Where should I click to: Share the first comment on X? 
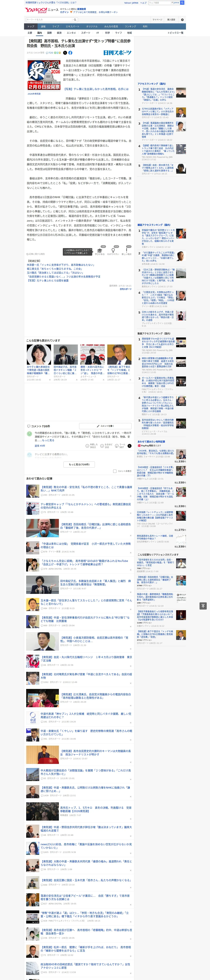pos(129,446)
